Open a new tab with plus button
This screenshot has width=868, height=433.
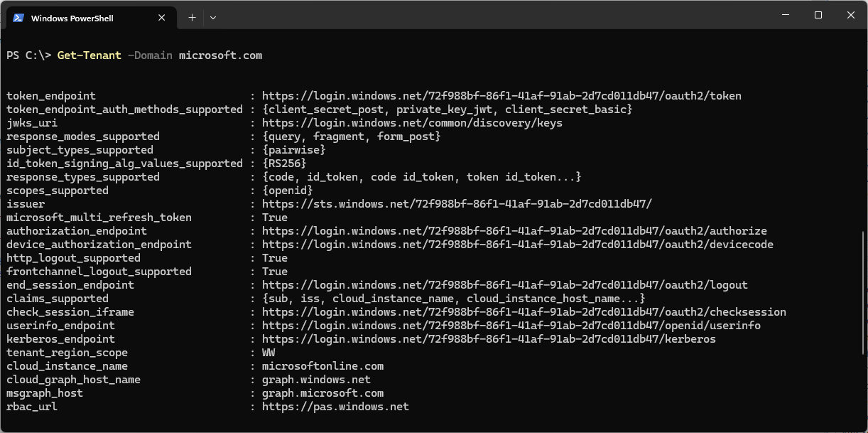click(x=192, y=18)
